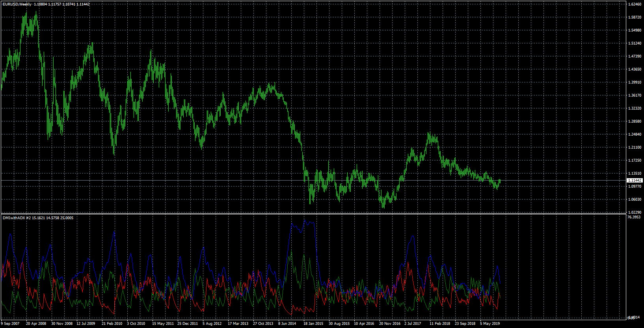
Task: Click the 76.3953 indicator scale value
Action: click(635, 217)
